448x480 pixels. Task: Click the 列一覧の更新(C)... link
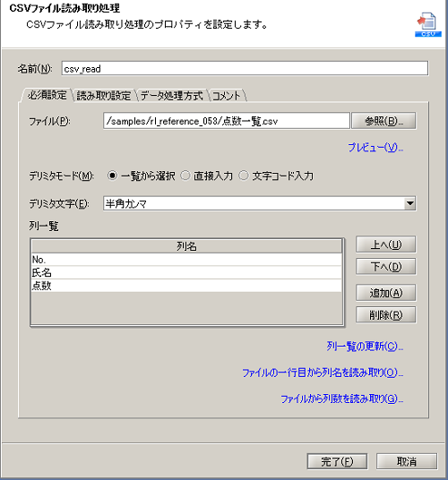click(x=365, y=347)
